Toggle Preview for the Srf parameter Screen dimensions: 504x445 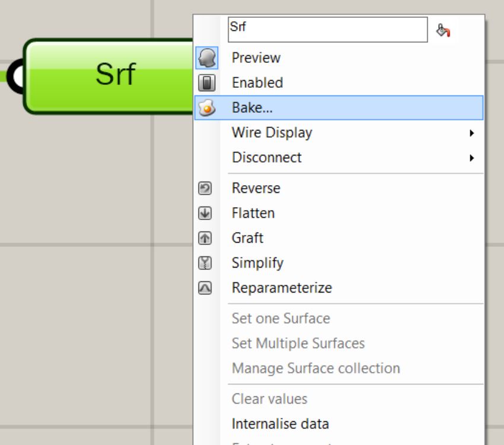(x=256, y=58)
